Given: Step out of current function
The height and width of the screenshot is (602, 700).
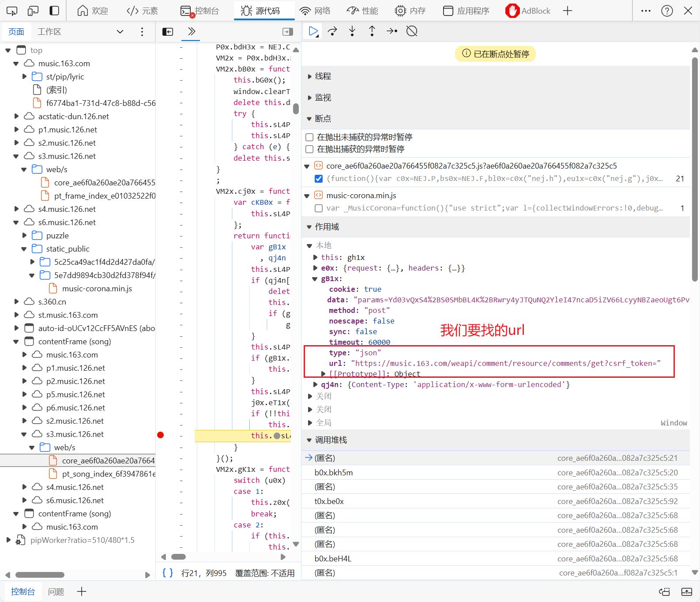Looking at the screenshot, I should click(x=372, y=31).
